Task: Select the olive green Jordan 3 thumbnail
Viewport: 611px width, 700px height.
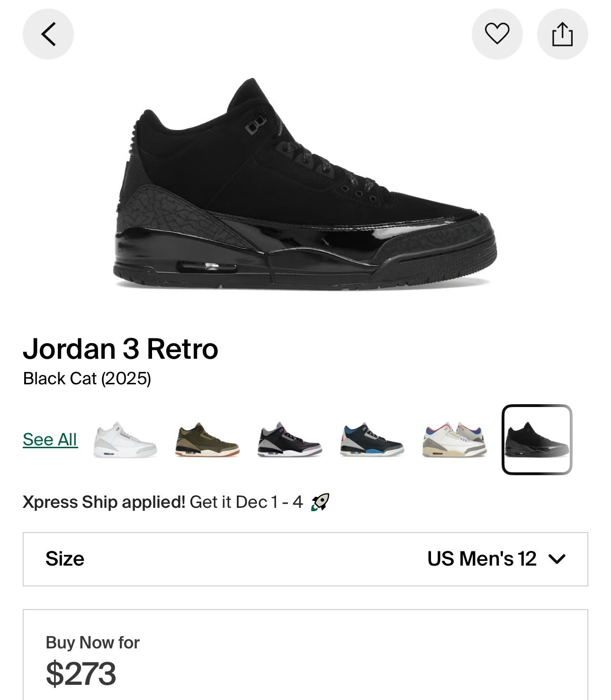Action: [207, 440]
